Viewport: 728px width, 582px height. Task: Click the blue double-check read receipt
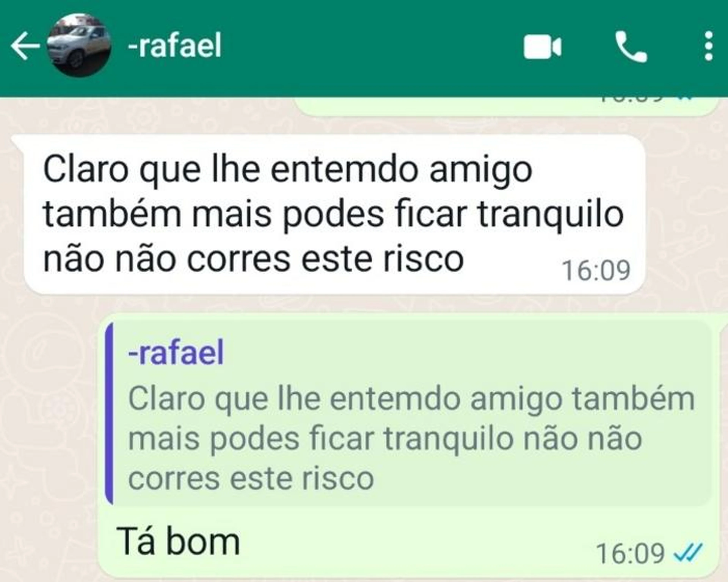[688, 553]
